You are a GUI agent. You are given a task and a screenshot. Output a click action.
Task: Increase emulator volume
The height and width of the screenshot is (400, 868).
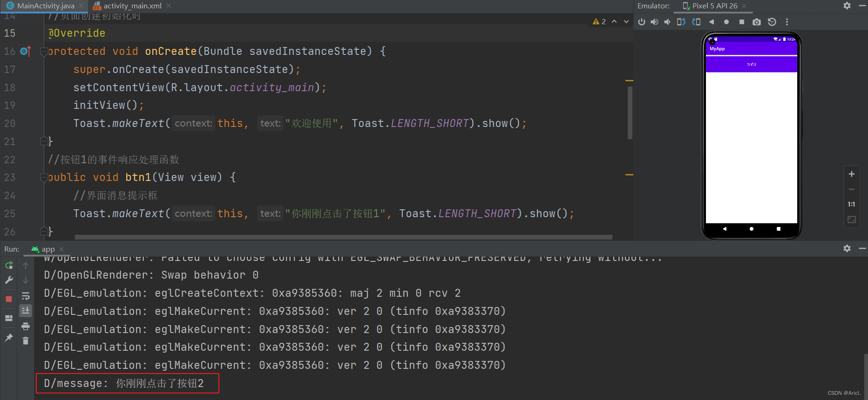pyautogui.click(x=655, y=22)
